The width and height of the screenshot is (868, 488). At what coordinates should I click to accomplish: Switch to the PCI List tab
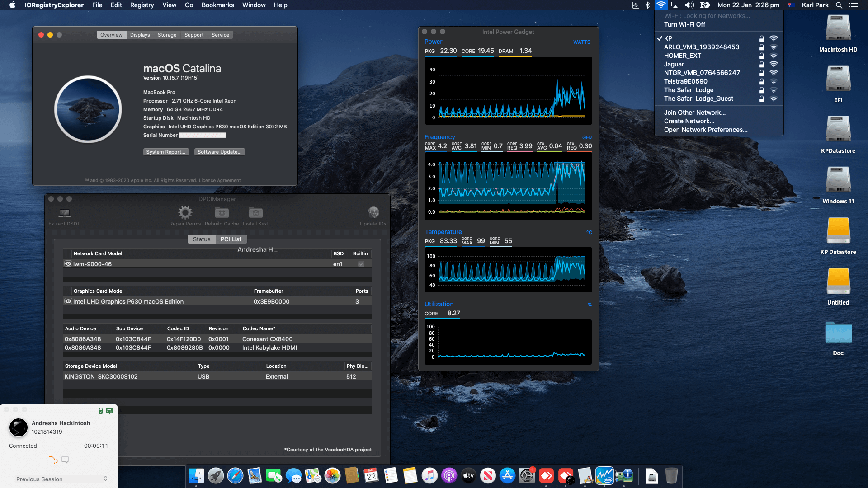[x=231, y=239]
